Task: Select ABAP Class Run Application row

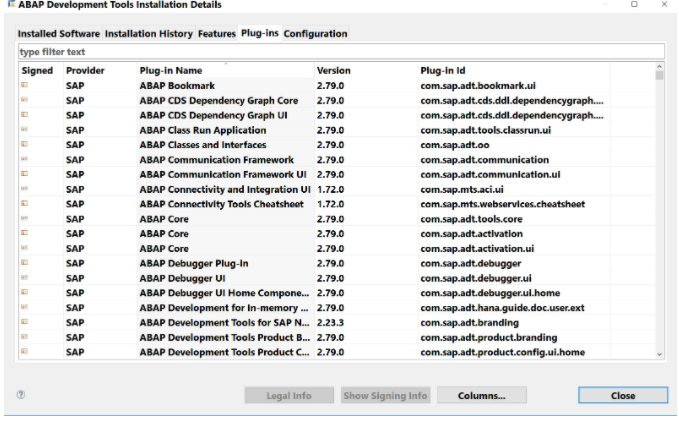Action: 337,130
